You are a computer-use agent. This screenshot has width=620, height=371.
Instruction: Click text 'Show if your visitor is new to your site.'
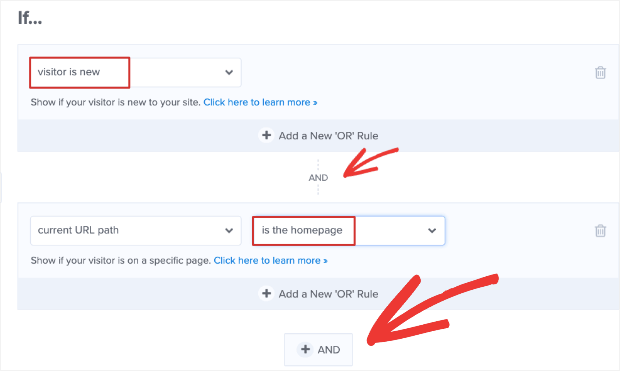pyautogui.click(x=115, y=102)
